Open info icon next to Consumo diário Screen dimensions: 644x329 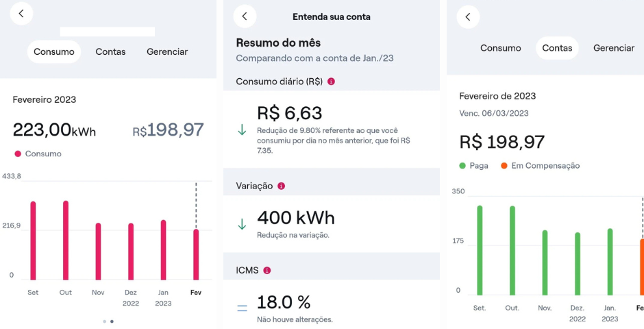click(x=332, y=82)
